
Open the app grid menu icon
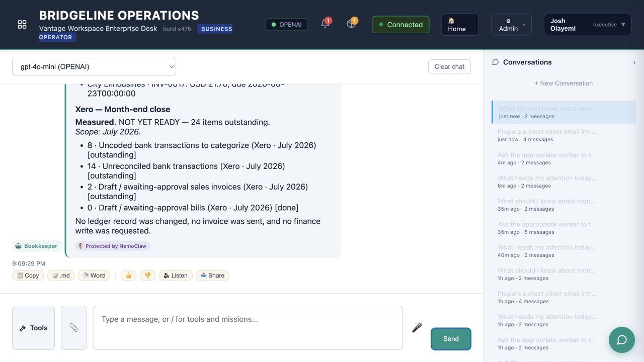click(22, 25)
